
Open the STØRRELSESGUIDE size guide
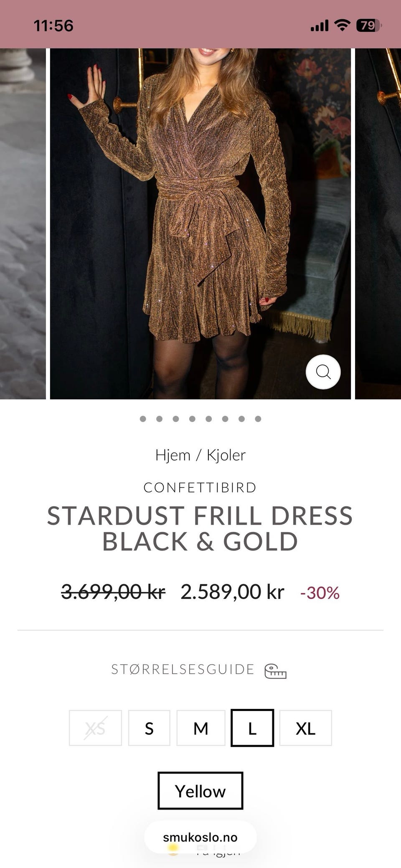pos(183,669)
